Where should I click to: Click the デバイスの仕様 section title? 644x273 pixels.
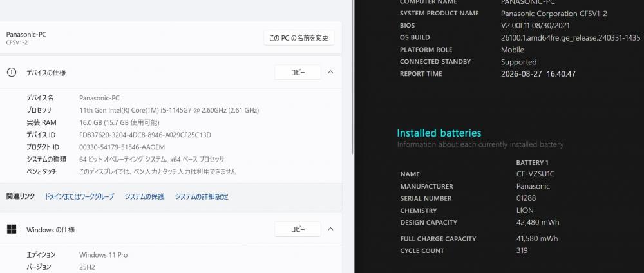(46, 73)
